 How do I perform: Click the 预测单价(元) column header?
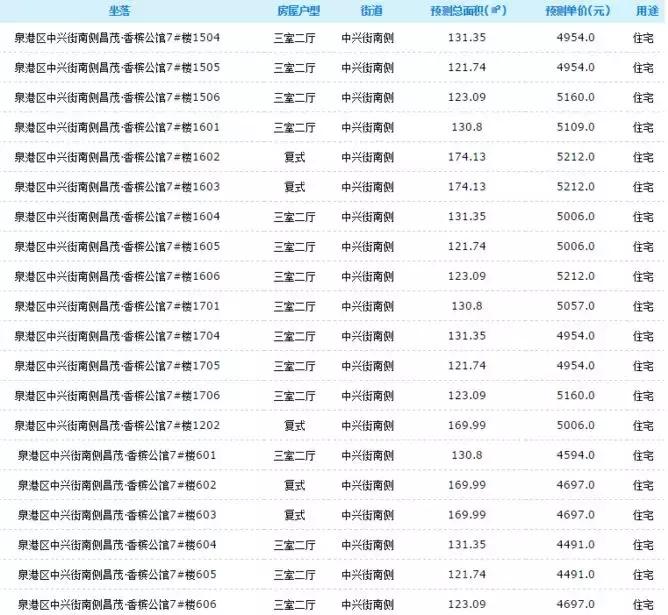[x=578, y=11]
